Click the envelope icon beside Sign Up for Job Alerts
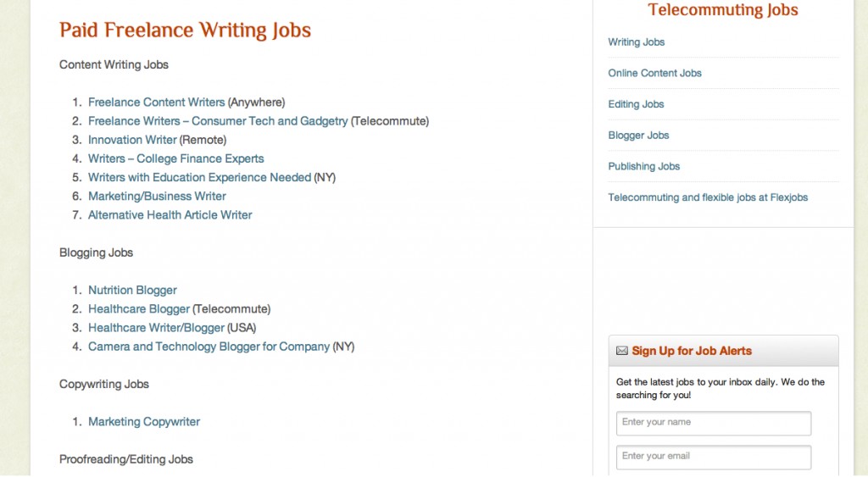The image size is (868, 477). 622,351
